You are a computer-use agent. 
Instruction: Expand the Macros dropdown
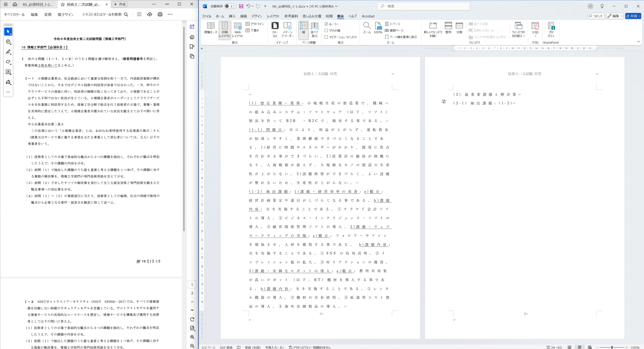[535, 30]
